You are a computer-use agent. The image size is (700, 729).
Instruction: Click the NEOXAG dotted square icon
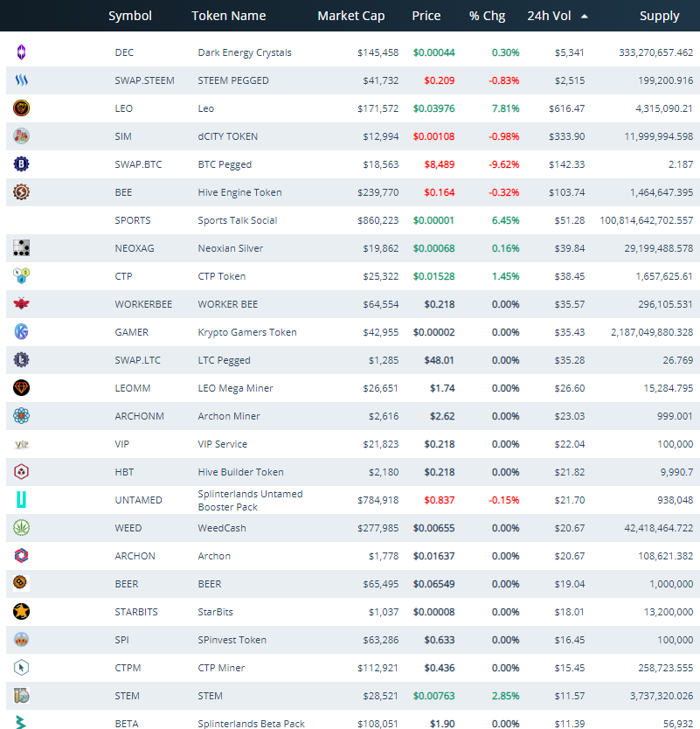pyautogui.click(x=21, y=248)
